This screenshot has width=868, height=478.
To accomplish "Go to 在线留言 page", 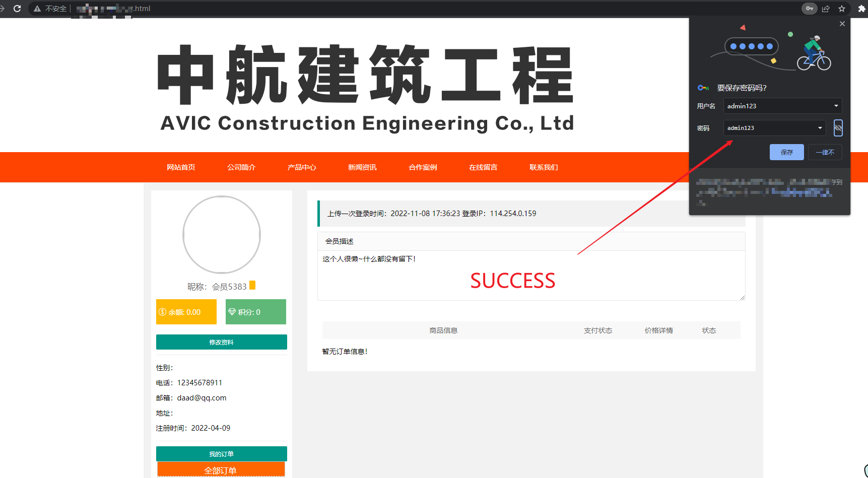I will [483, 167].
